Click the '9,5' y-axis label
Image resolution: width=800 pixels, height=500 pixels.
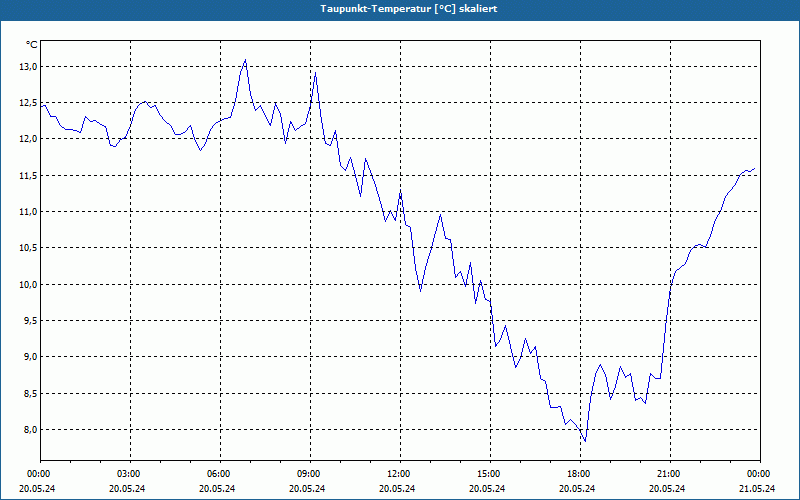30,321
